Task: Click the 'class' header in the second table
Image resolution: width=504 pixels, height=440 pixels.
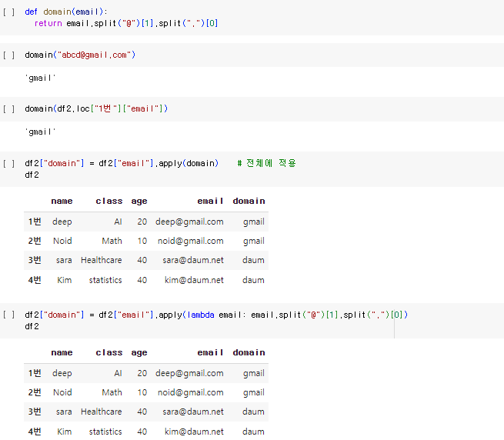Action: click(109, 352)
